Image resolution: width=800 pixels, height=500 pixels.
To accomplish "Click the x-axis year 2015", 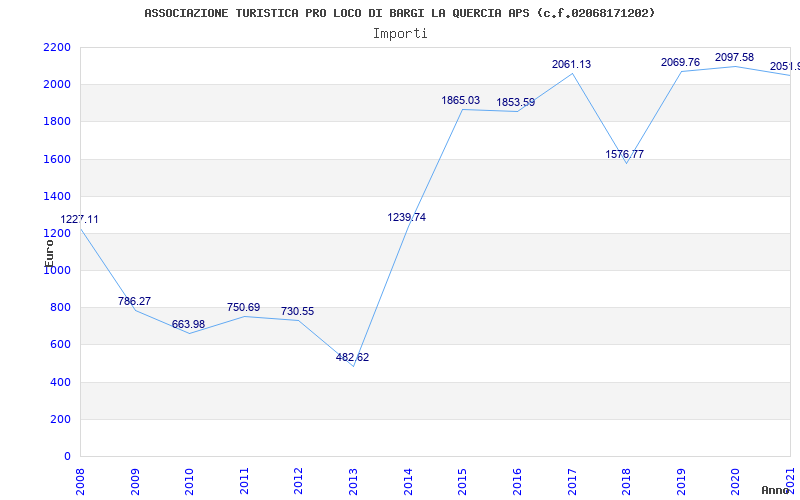I will 462,481.
